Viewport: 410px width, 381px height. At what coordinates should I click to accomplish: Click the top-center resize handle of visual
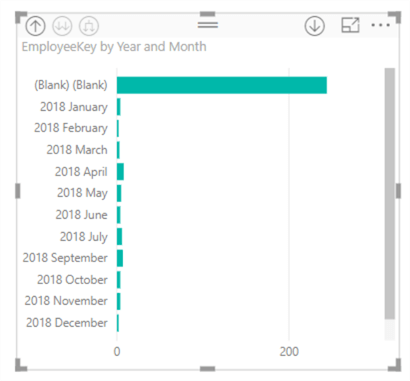(x=208, y=14)
